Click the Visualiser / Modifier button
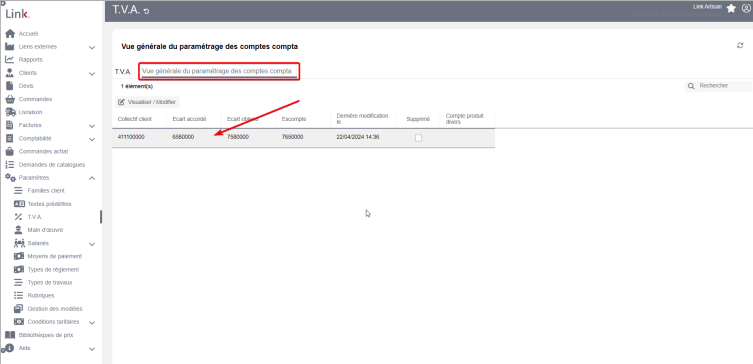The image size is (753, 364). pos(147,102)
